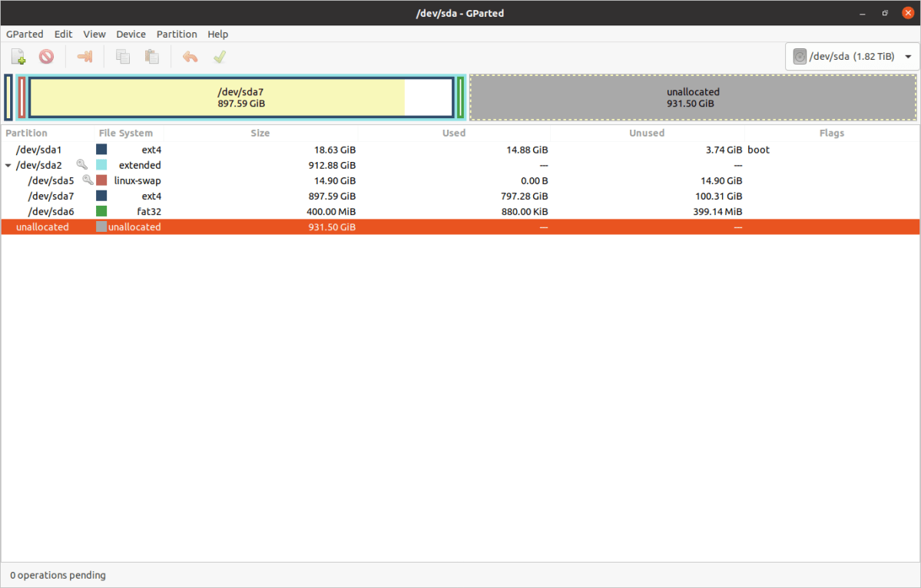Click the fat32 file system label
The width and height of the screenshot is (921, 588).
point(149,211)
